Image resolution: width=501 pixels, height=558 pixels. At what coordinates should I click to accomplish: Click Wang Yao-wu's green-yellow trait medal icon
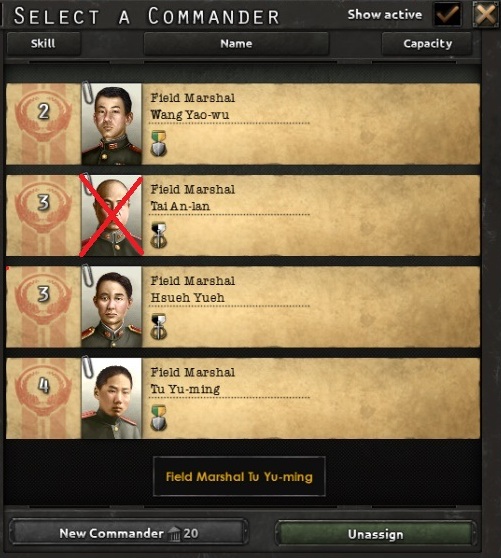pyautogui.click(x=158, y=143)
